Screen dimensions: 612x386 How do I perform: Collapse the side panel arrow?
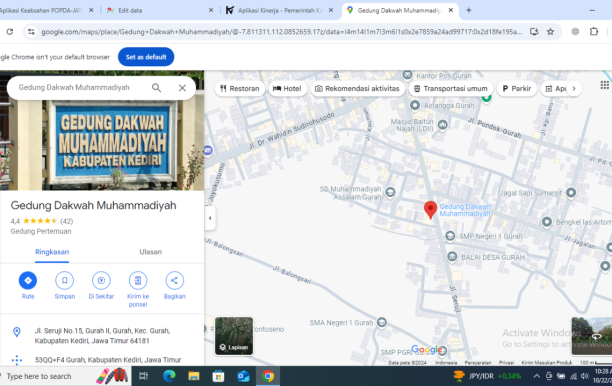[210, 218]
